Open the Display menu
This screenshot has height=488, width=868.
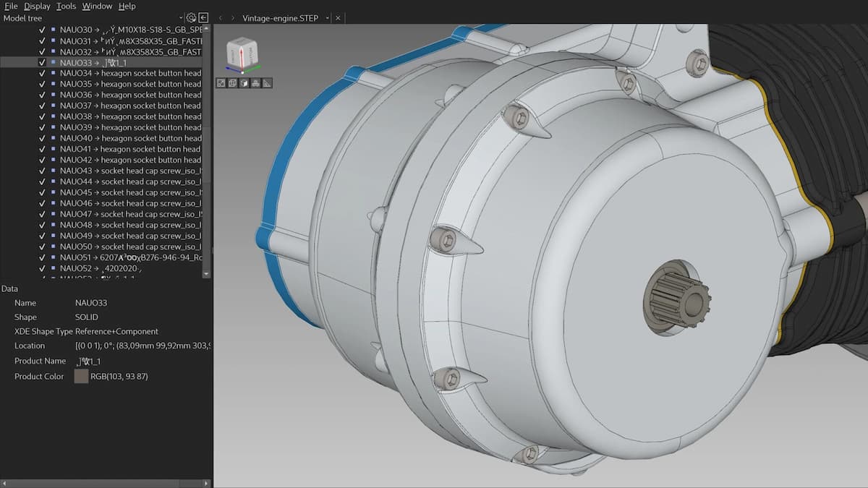[x=37, y=6]
